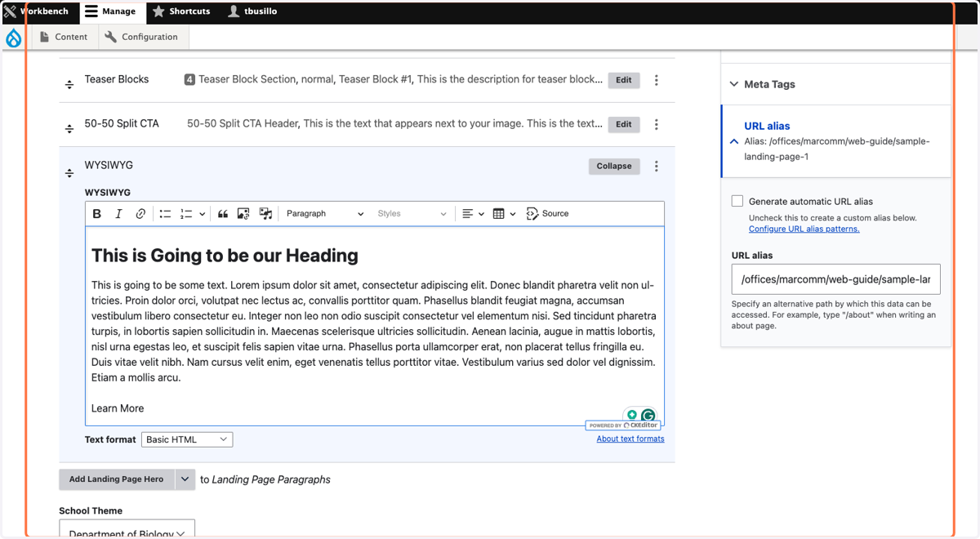Toggle bold formatting in the WYSIWYG toolbar

point(97,214)
